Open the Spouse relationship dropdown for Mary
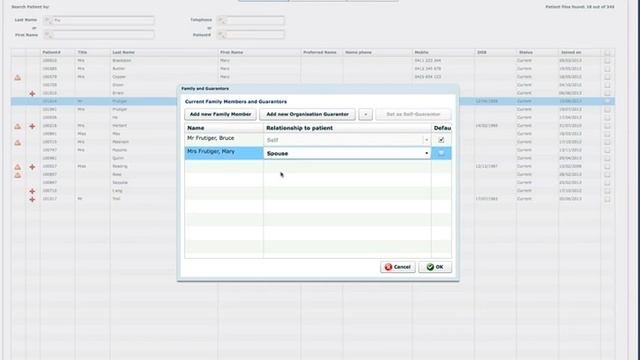This screenshot has height=360, width=640. (427, 153)
